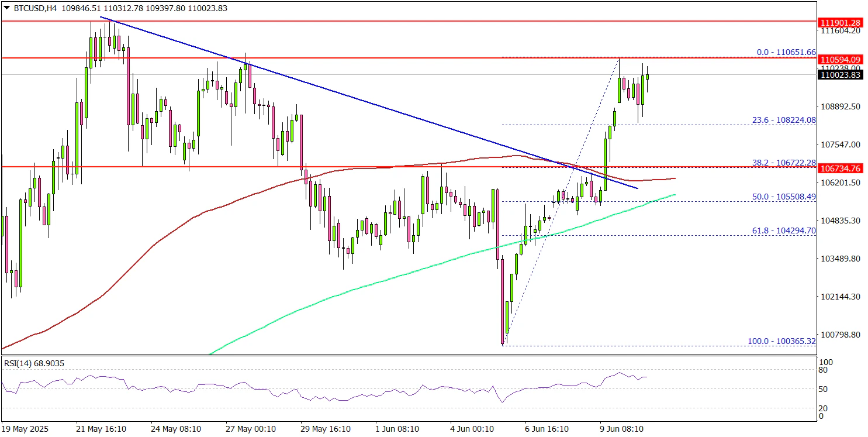Screen dimensions: 868x437
Task: Select the 38.2 - 106722.28 retracement label
Action: coord(783,162)
